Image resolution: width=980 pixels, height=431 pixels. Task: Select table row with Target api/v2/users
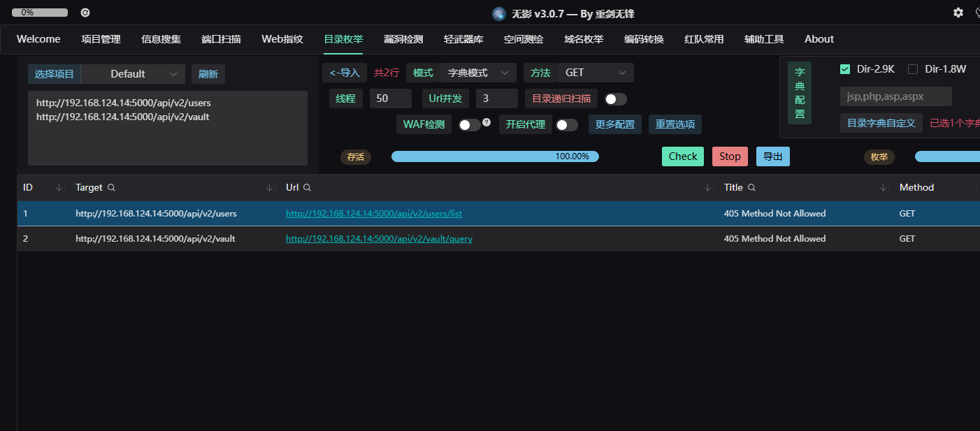pyautogui.click(x=498, y=214)
